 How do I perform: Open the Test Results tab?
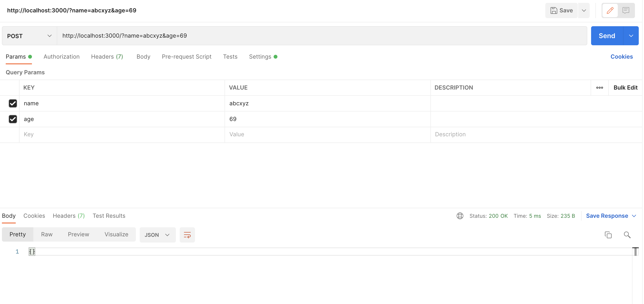[x=109, y=216]
